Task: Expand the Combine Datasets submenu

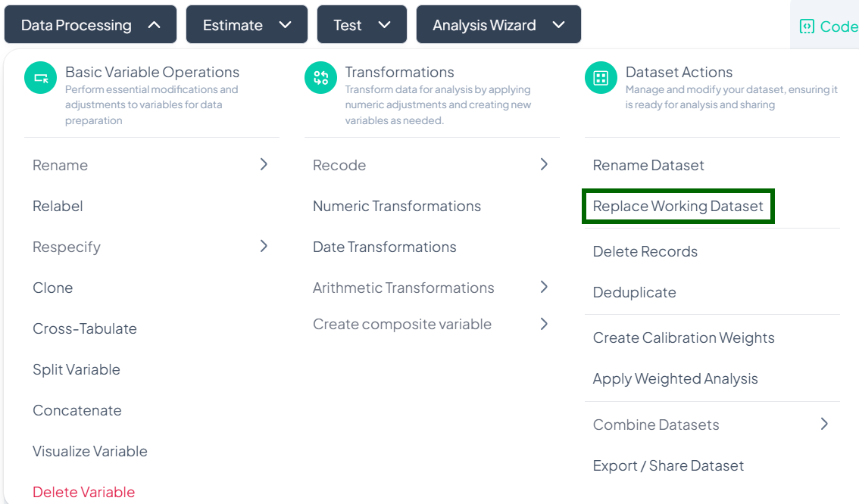Action: click(824, 424)
